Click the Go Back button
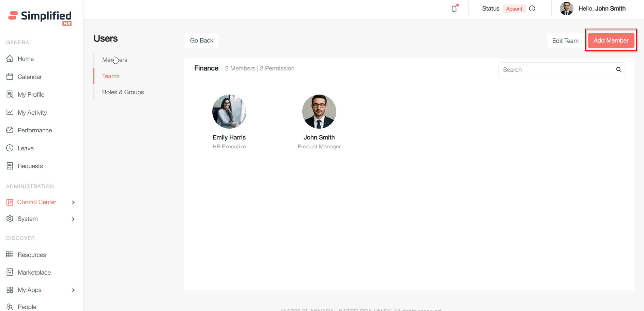The image size is (644, 311). (x=201, y=40)
